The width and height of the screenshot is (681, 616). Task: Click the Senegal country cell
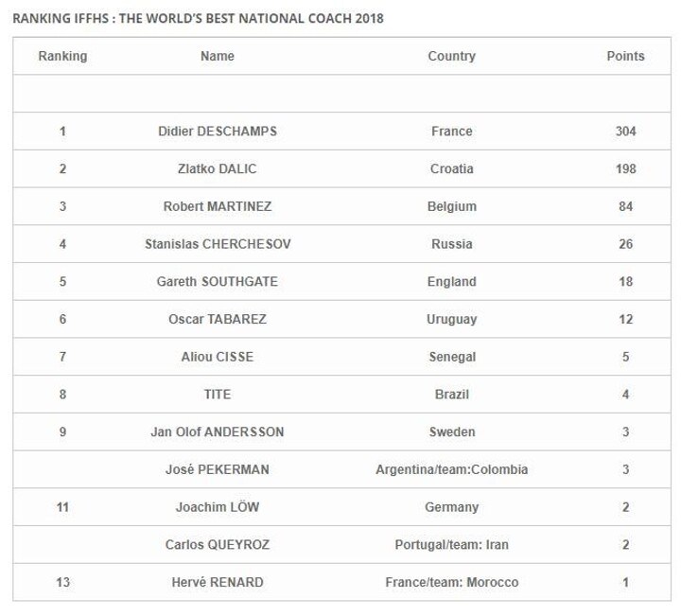[451, 357]
